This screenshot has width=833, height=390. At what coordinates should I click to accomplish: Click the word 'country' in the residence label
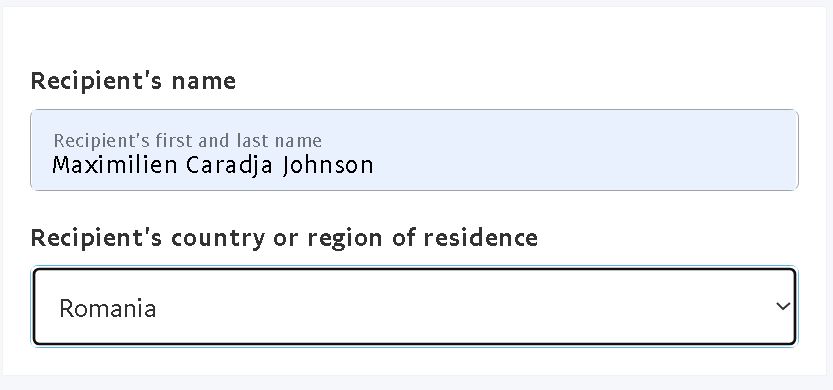point(218,238)
